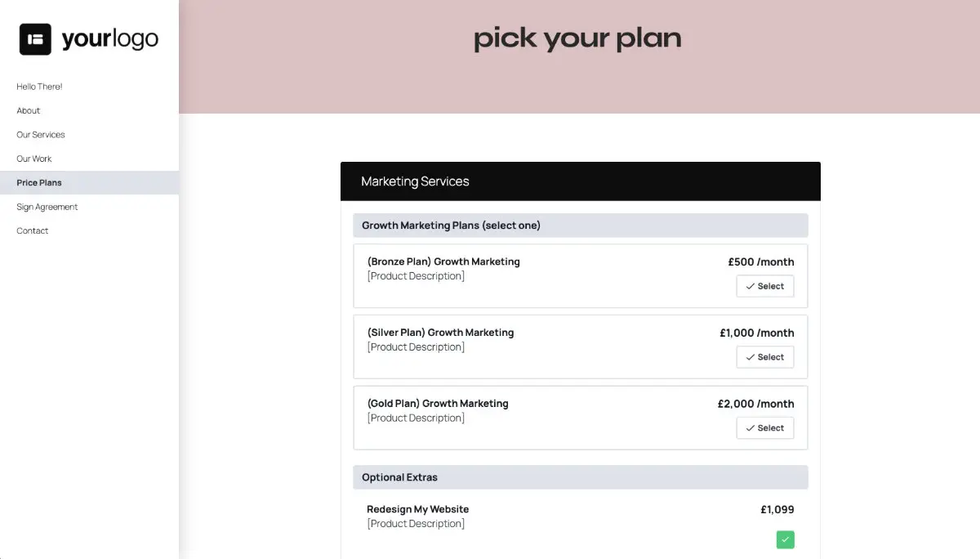Click the green checkmark for Redesign My Website
980x559 pixels.
(x=785, y=539)
